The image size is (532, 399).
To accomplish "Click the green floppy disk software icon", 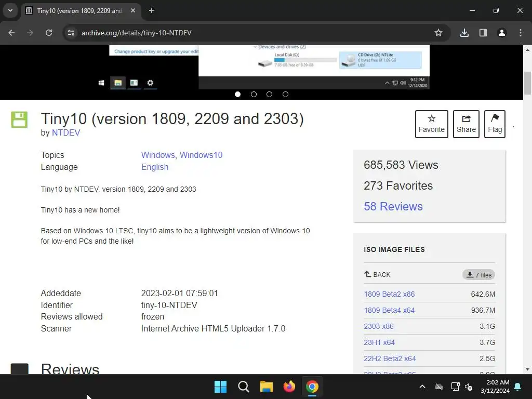I will (19, 119).
